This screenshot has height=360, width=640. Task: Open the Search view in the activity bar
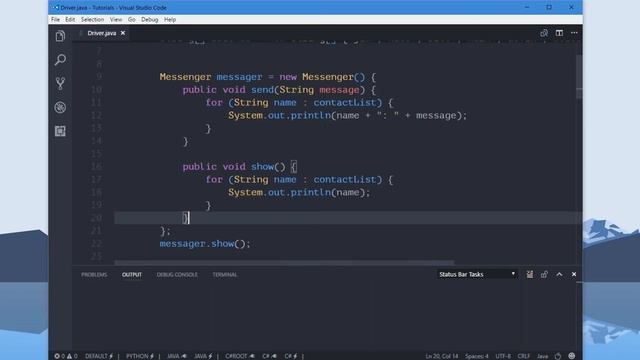(60, 60)
